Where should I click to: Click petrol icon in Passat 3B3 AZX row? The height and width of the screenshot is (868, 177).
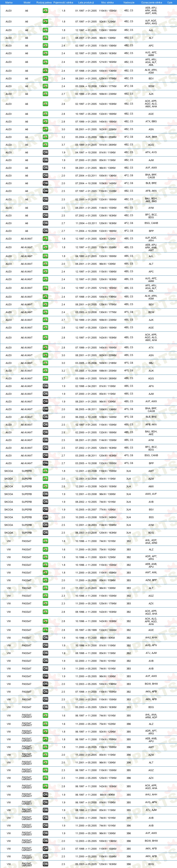coord(45,603)
